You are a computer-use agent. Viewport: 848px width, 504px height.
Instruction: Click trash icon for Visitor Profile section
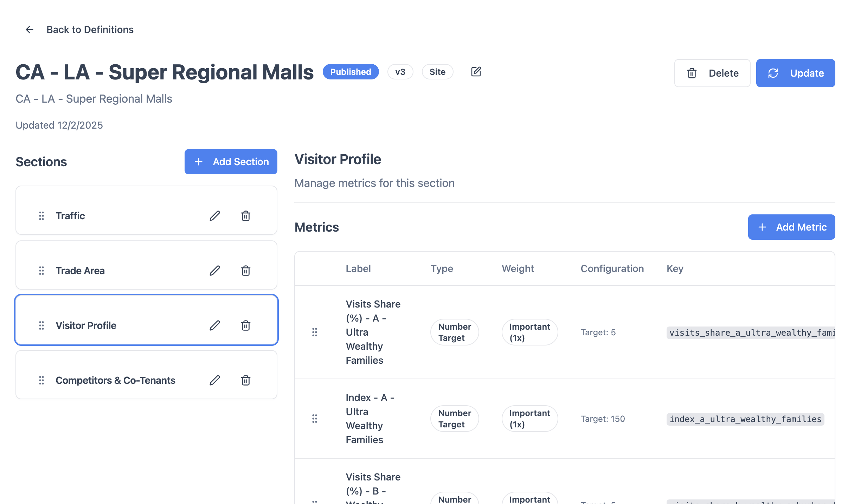coord(246,325)
